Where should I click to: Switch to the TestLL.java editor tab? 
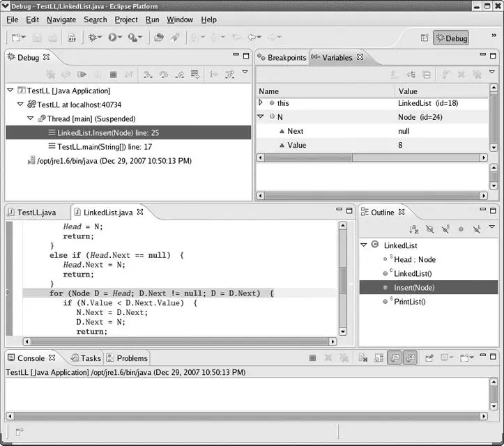tap(36, 212)
